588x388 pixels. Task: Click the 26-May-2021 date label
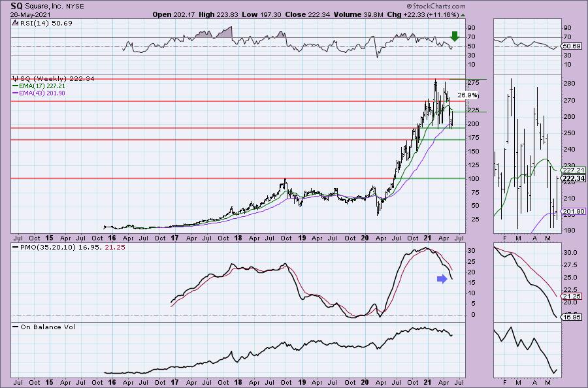(x=29, y=14)
